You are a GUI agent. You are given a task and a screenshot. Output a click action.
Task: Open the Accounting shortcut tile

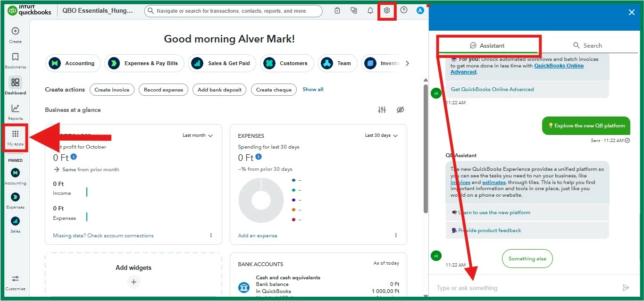73,63
